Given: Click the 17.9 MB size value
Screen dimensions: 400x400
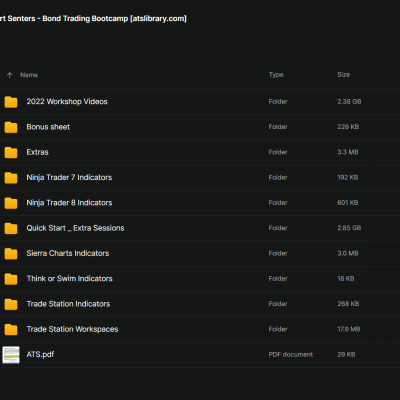Looking at the screenshot, I should pyautogui.click(x=349, y=329).
